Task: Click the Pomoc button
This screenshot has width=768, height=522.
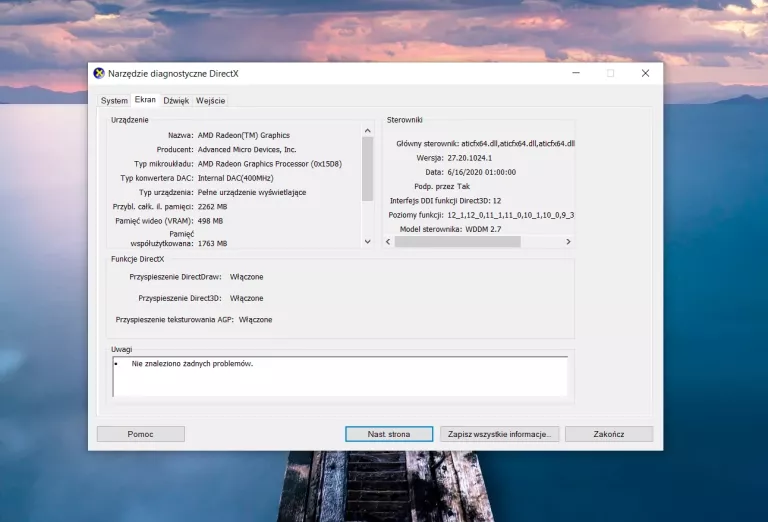Action: click(x=140, y=434)
